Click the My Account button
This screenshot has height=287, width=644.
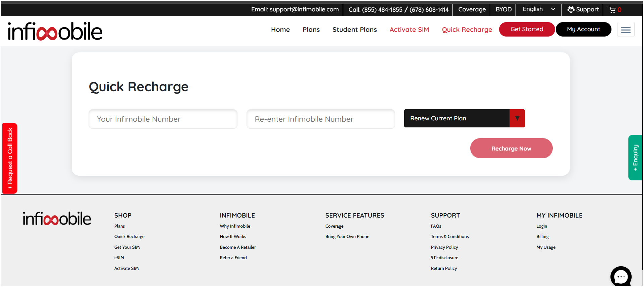click(x=583, y=29)
